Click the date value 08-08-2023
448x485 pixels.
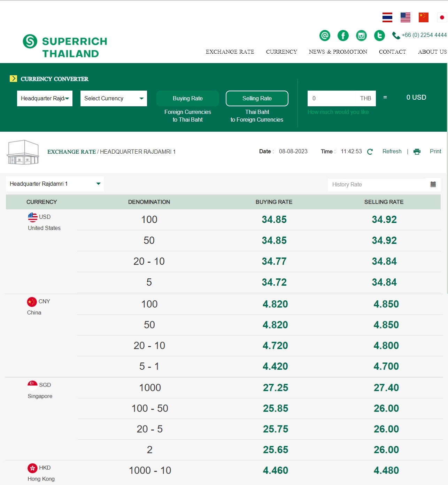[293, 152]
